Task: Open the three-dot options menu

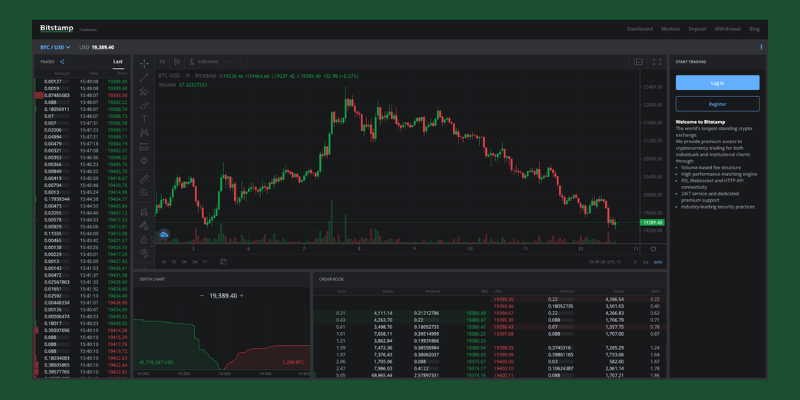Action: (761, 47)
